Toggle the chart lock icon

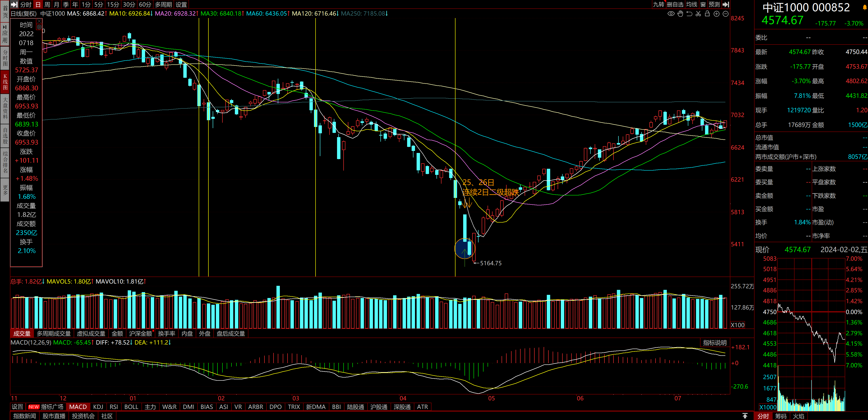707,14
